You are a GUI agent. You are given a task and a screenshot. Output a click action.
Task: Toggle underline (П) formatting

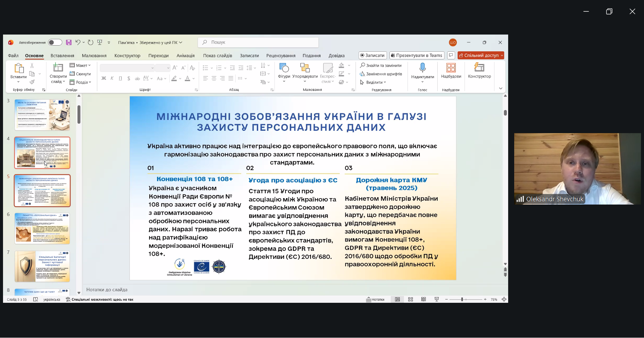click(120, 78)
